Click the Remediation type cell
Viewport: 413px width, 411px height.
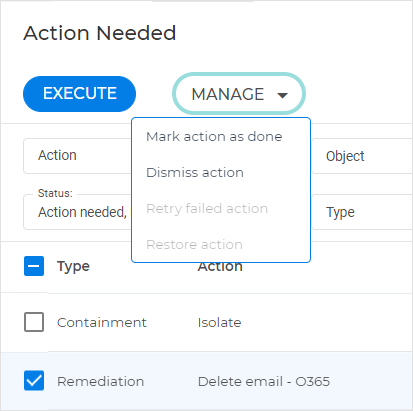[x=100, y=381]
